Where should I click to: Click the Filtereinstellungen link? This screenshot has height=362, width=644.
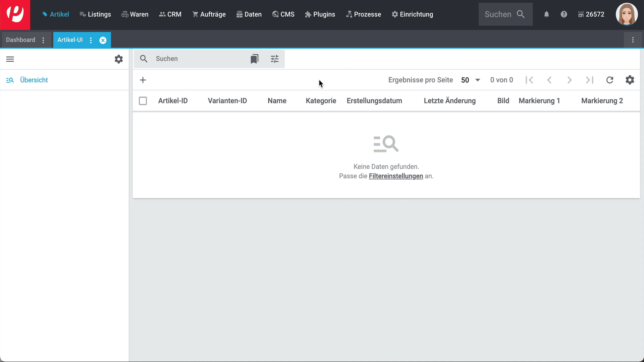coord(396,176)
